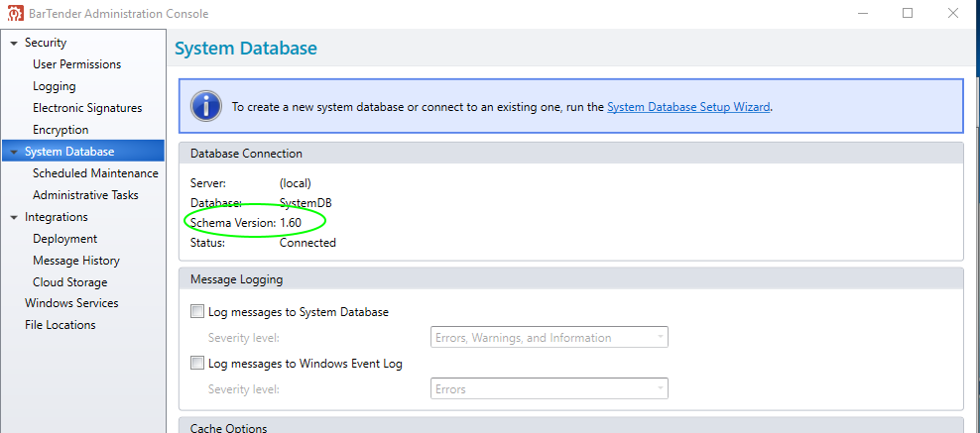This screenshot has height=433, width=980.
Task: Click the BarTender app icon in title bar
Action: [16, 13]
